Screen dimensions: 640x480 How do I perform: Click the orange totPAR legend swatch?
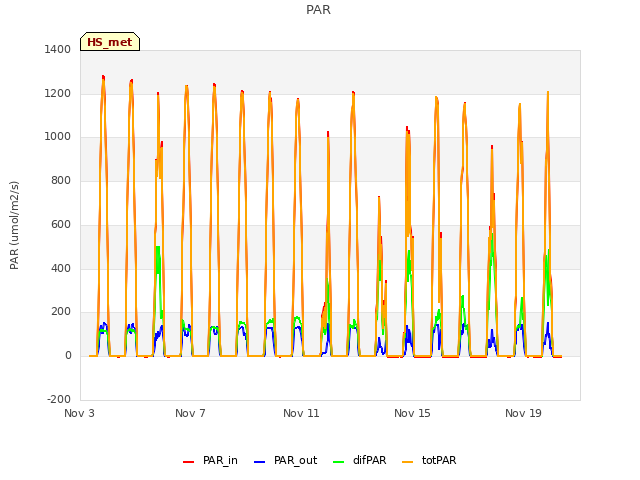pyautogui.click(x=408, y=462)
